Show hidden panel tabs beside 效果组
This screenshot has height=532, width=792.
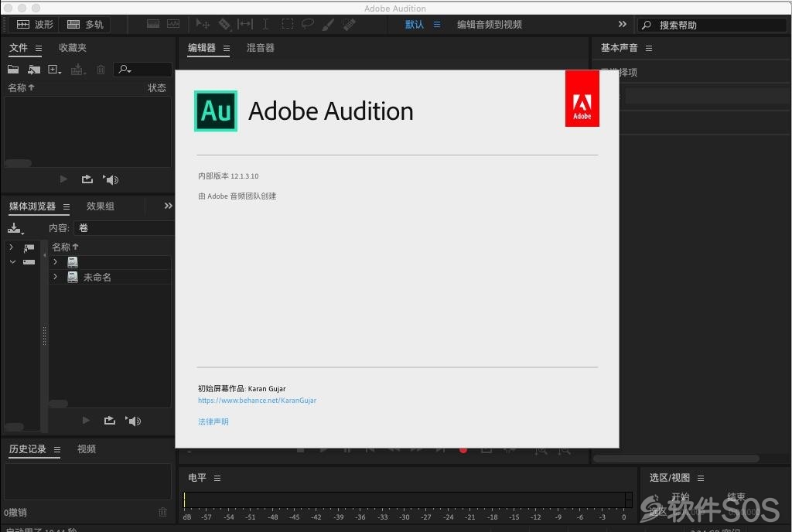coord(168,206)
